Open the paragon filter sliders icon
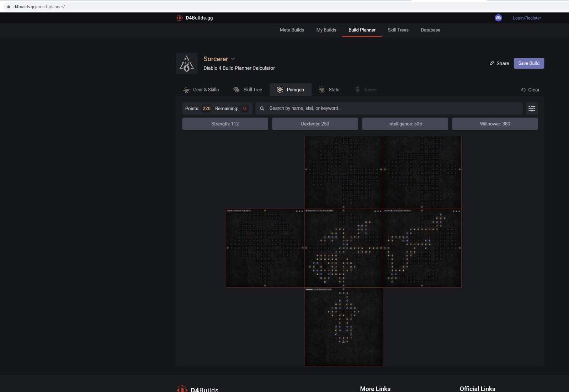Screen dimensions: 569x392 [532, 108]
